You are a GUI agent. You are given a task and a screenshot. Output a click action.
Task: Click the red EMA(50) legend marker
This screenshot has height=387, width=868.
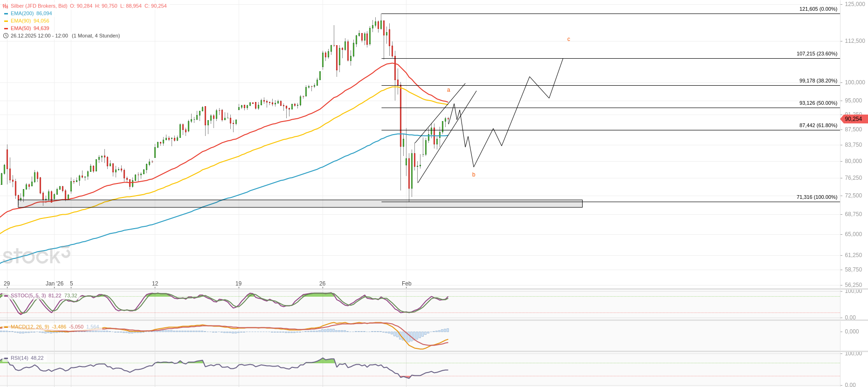point(6,28)
